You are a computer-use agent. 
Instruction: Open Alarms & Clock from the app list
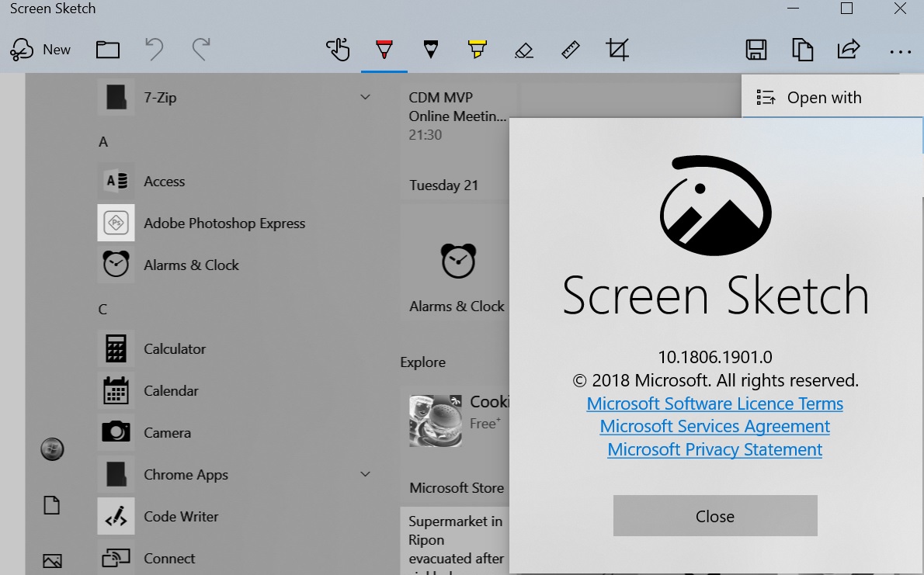192,265
